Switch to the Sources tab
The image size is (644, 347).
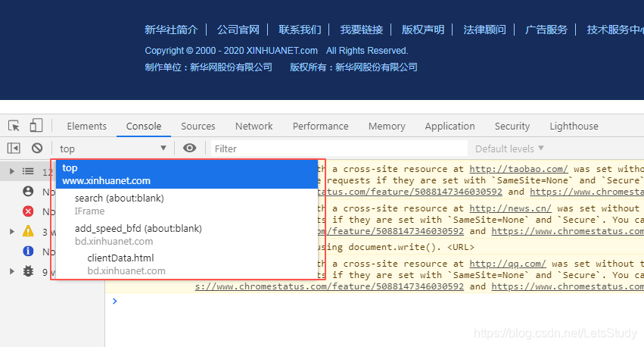click(x=198, y=127)
